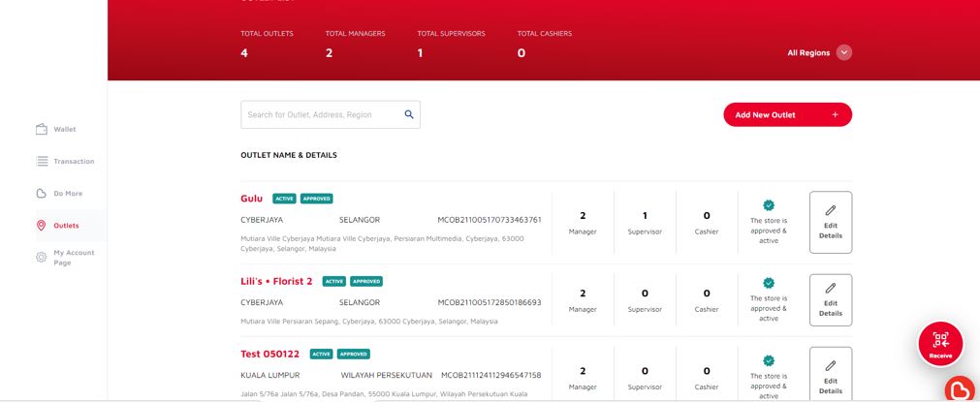The width and height of the screenshot is (980, 402).
Task: Click Test 050122 Cashier count
Action: point(707,371)
